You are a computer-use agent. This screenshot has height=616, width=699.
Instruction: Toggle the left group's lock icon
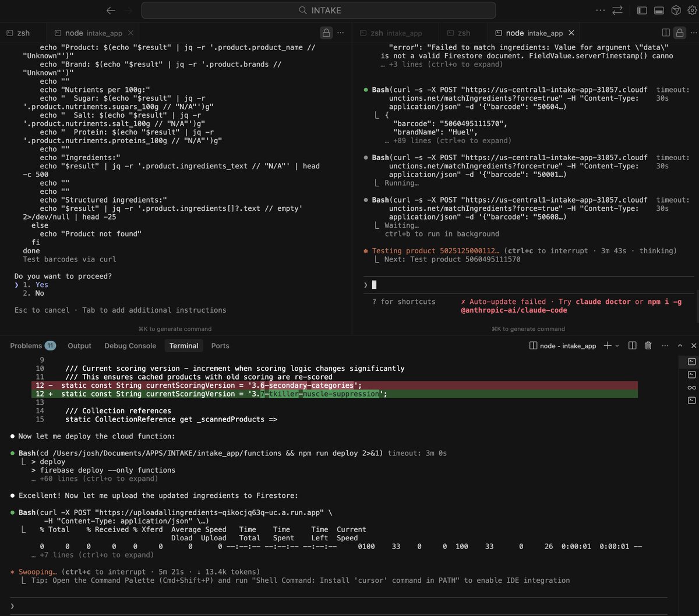(x=327, y=33)
